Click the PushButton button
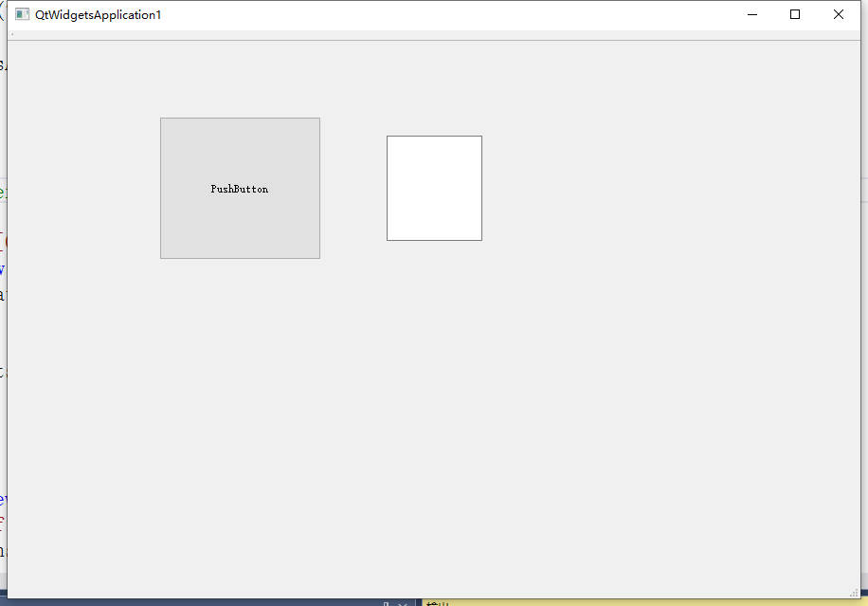 click(241, 189)
